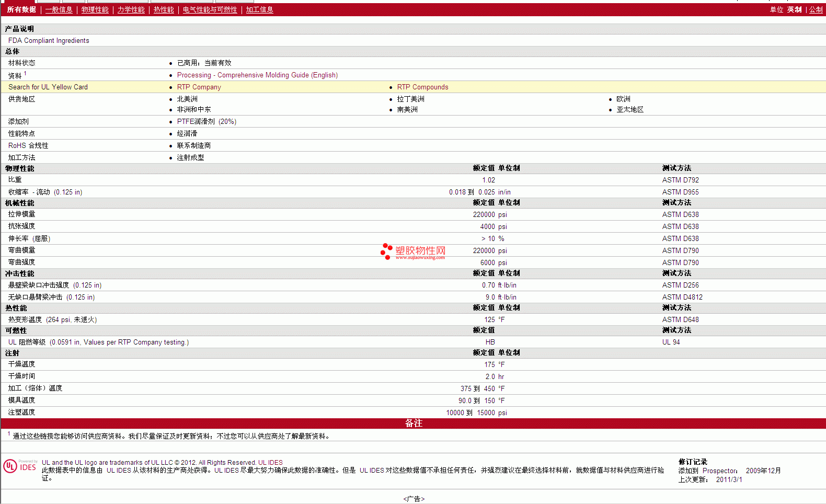Switch to the 电气性能与可燃性 tab

(210, 9)
